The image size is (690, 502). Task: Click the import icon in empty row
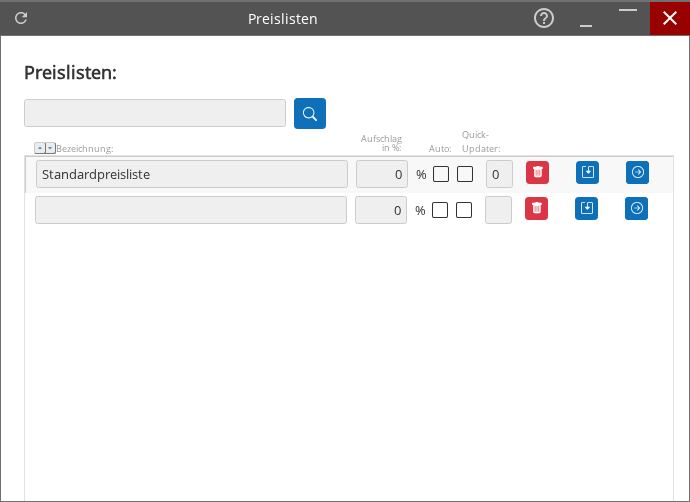(587, 209)
